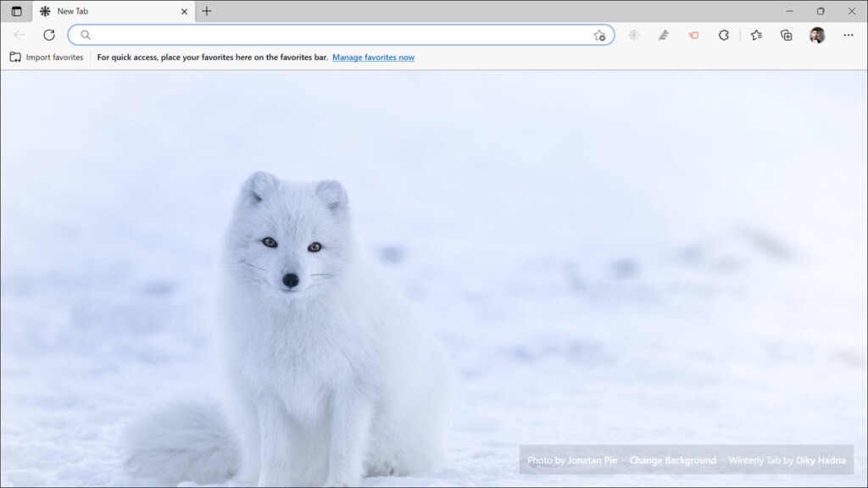Image resolution: width=868 pixels, height=488 pixels.
Task: Select Change Background
Action: tap(673, 460)
